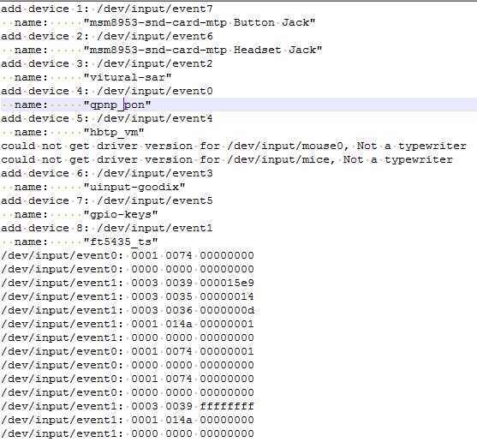Viewport: 477px width, 448px height.
Task: Click the event1 line ending 'ffffffff'
Action: (x=128, y=406)
